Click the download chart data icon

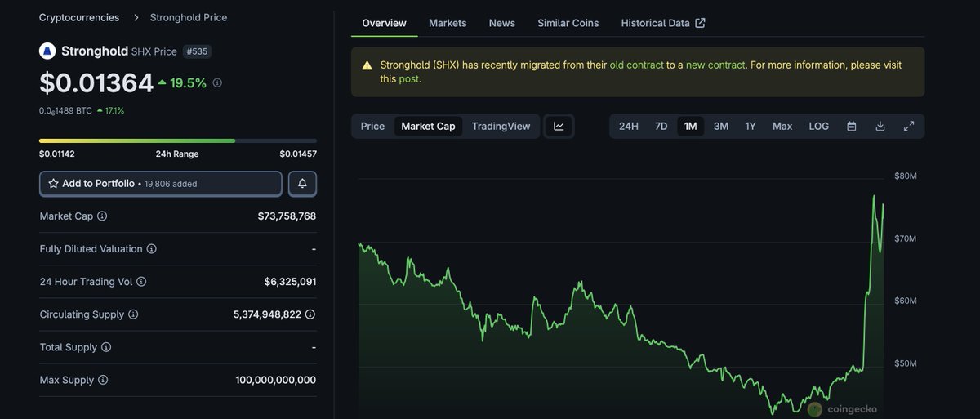[880, 126]
